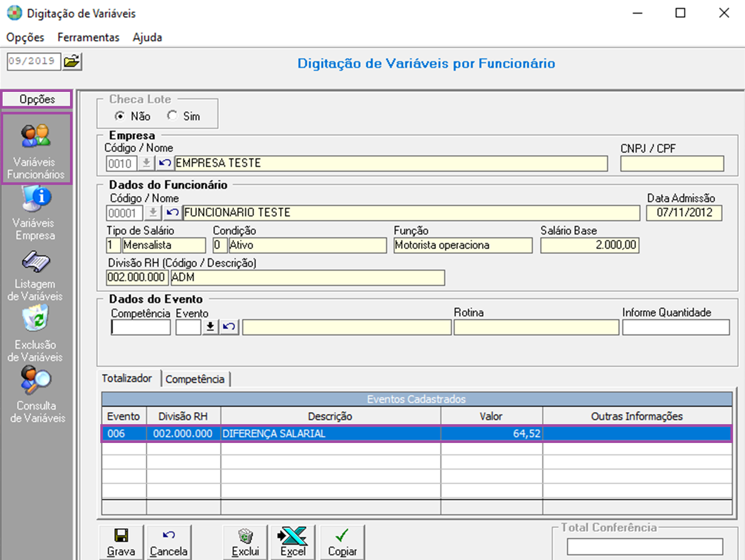
Task: Click the ADM division description field
Action: [x=308, y=277]
